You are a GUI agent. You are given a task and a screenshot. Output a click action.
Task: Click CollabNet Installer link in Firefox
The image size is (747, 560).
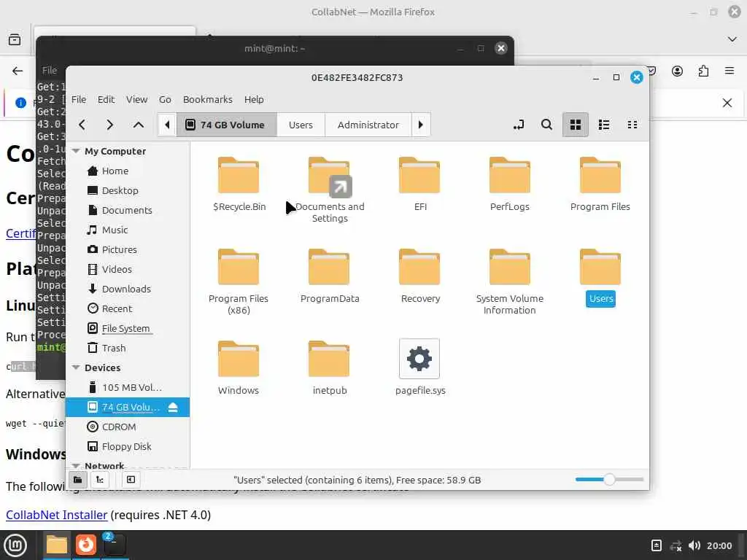pyautogui.click(x=57, y=515)
